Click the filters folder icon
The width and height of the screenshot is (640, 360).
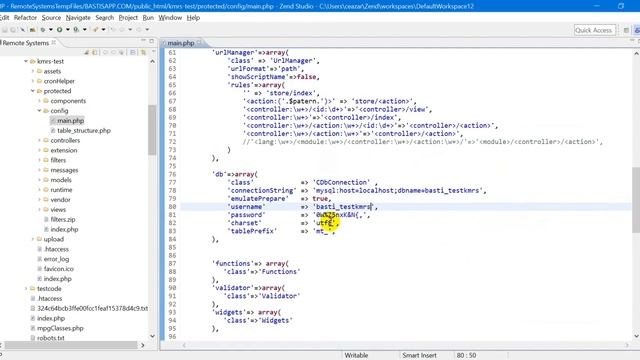(x=46, y=160)
